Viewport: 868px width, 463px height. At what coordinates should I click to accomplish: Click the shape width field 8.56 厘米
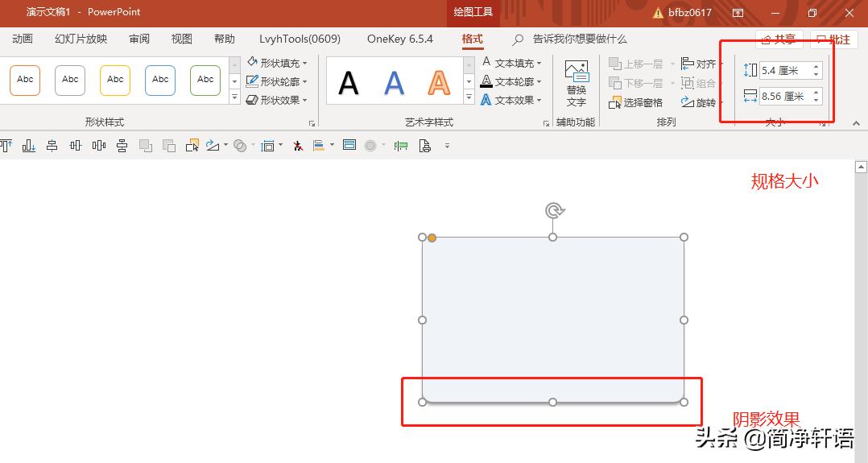tap(791, 97)
